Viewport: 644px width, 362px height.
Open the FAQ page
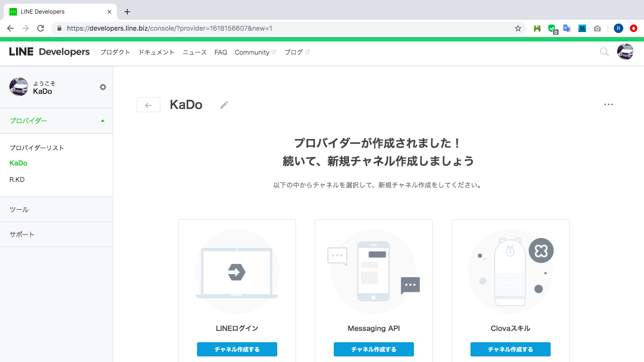pos(221,52)
